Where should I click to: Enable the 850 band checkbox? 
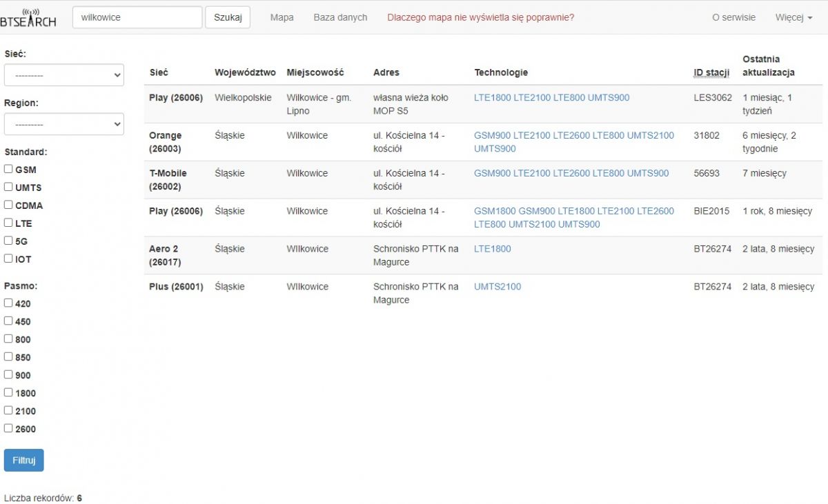tap(8, 356)
